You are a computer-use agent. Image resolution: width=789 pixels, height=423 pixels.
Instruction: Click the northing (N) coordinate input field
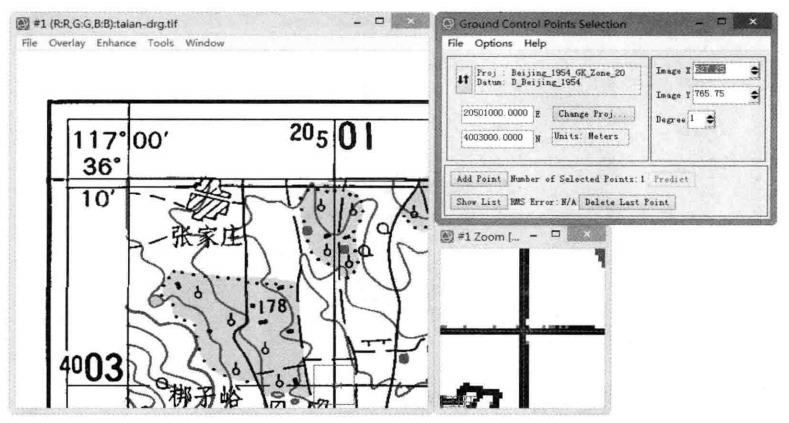(x=495, y=137)
